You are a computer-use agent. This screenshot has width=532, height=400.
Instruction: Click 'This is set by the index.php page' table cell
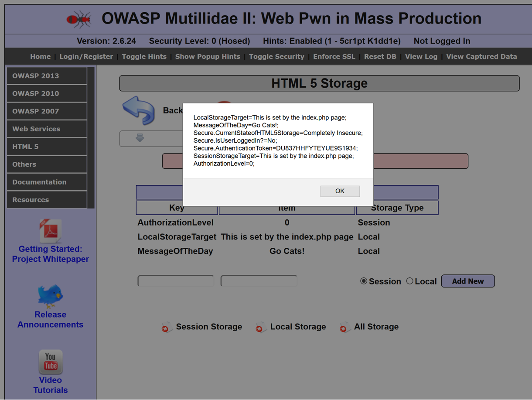tap(287, 237)
